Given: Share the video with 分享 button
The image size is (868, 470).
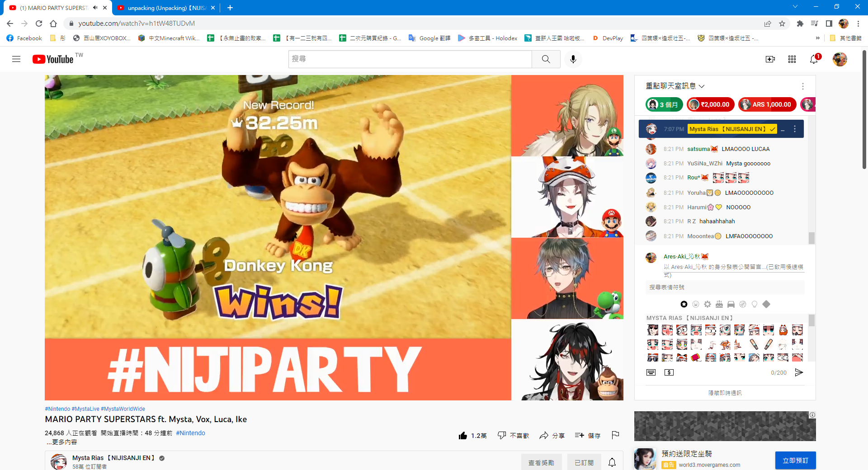Looking at the screenshot, I should coord(552,436).
